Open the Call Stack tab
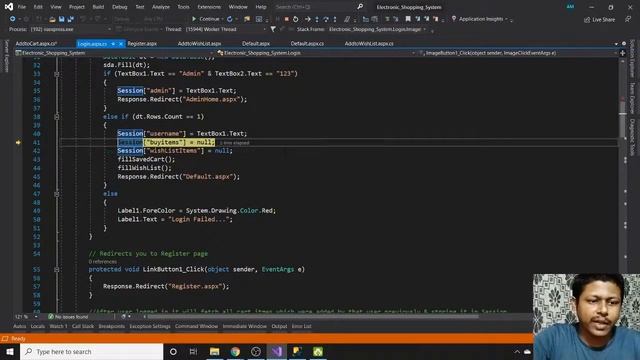 pyautogui.click(x=83, y=326)
